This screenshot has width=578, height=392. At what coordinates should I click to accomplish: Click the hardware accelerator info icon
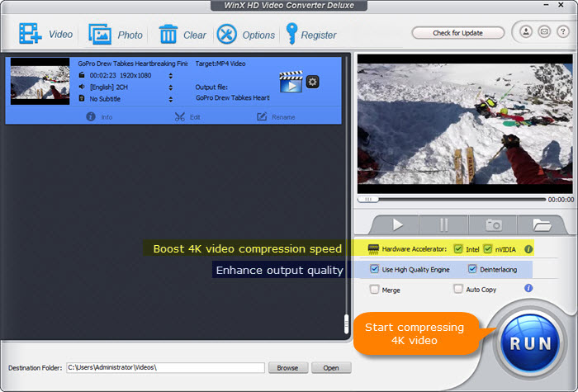pyautogui.click(x=528, y=249)
